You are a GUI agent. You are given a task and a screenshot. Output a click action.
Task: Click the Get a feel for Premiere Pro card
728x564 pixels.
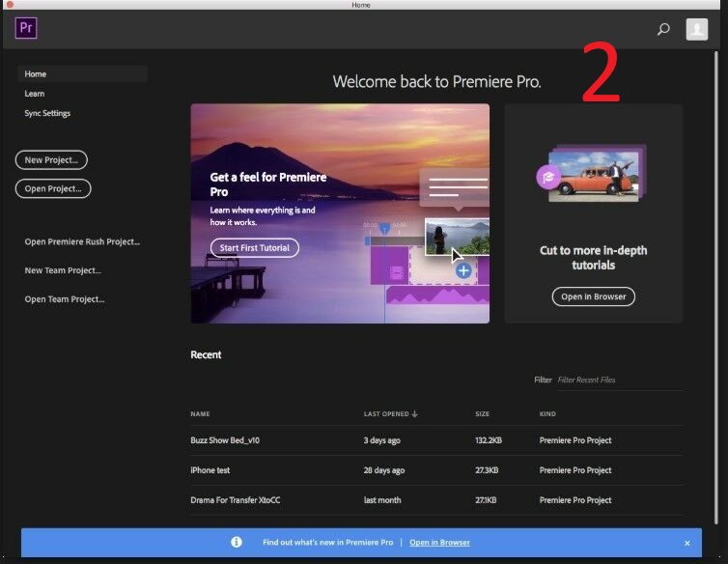[x=340, y=213]
